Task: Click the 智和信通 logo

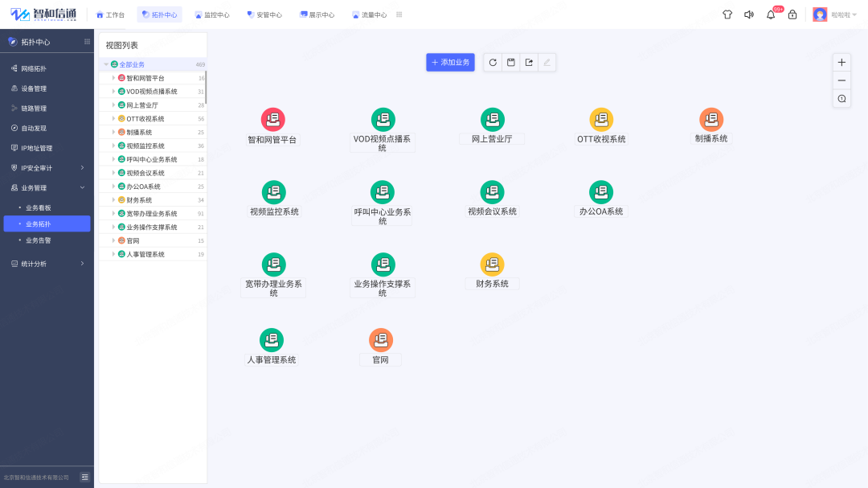Action: (x=43, y=15)
